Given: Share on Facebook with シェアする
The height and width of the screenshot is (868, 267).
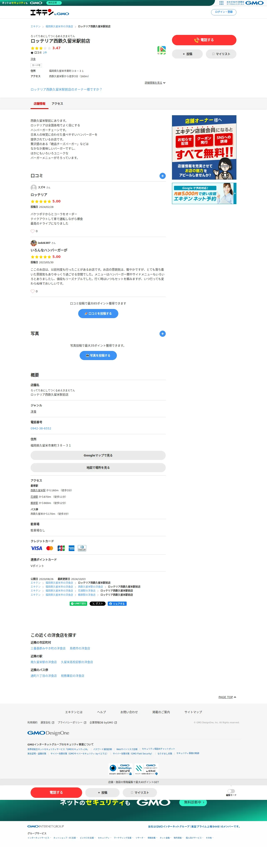Looking at the screenshot, I should 117,604.
